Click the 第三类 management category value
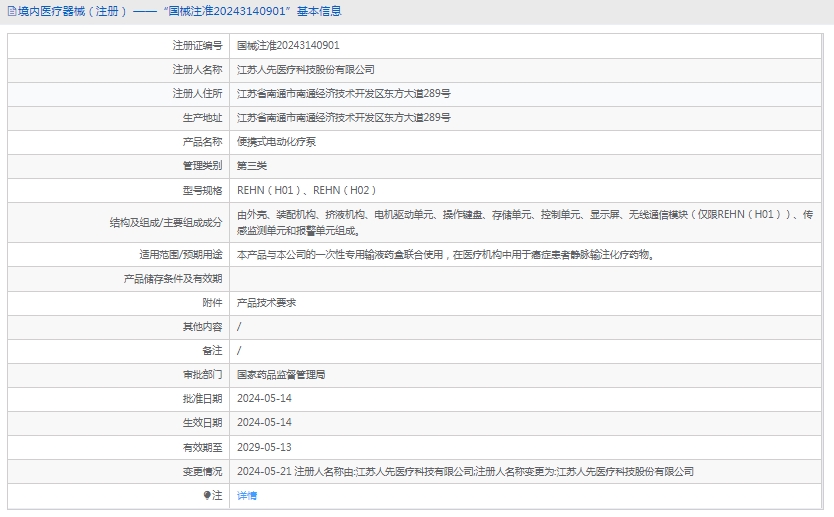 pyautogui.click(x=252, y=166)
